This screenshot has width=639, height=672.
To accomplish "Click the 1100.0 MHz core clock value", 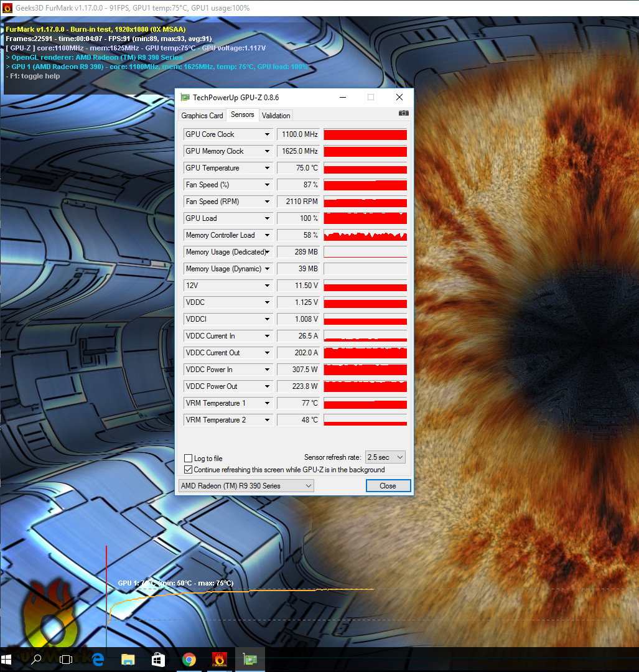I will click(x=299, y=134).
